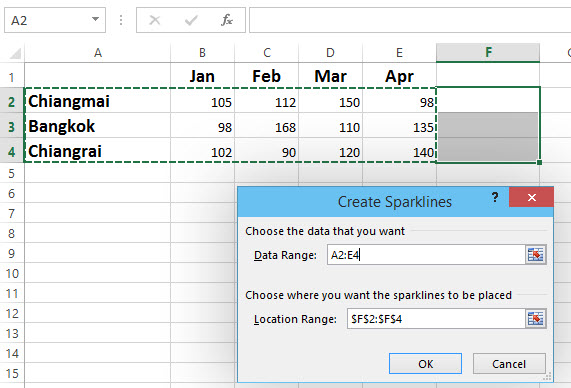Click the Apr header cell
Screen dimensions: 571x388
399,76
